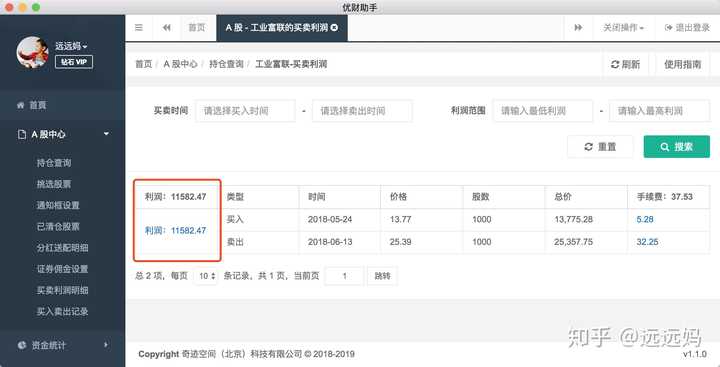720x367 pixels.
Task: Click the A股中心 document icon
Action: pyautogui.click(x=21, y=135)
